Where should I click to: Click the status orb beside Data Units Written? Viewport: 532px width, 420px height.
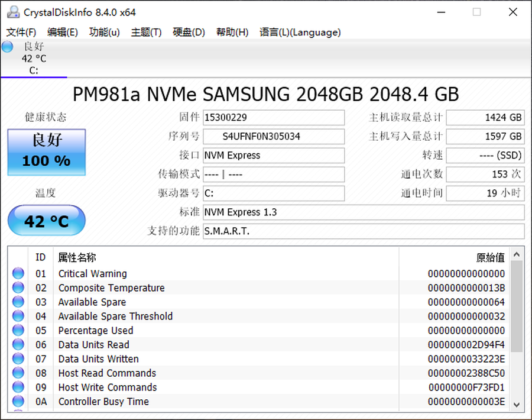[x=18, y=358]
